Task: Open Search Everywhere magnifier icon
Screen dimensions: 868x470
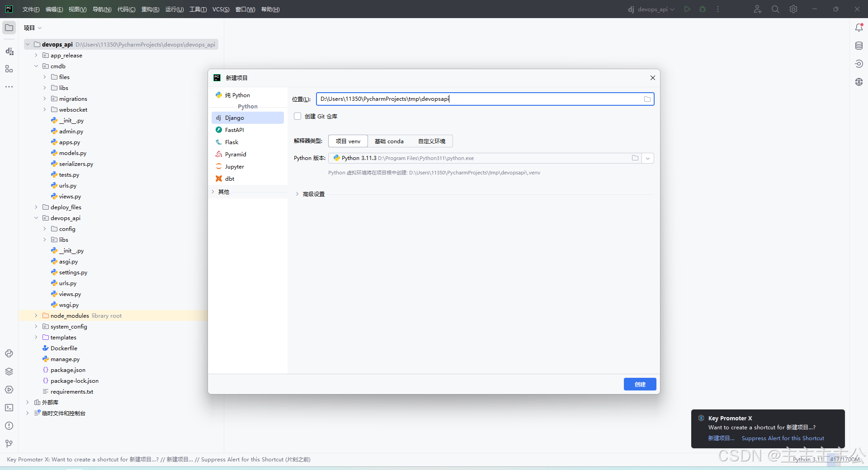Action: click(x=775, y=9)
